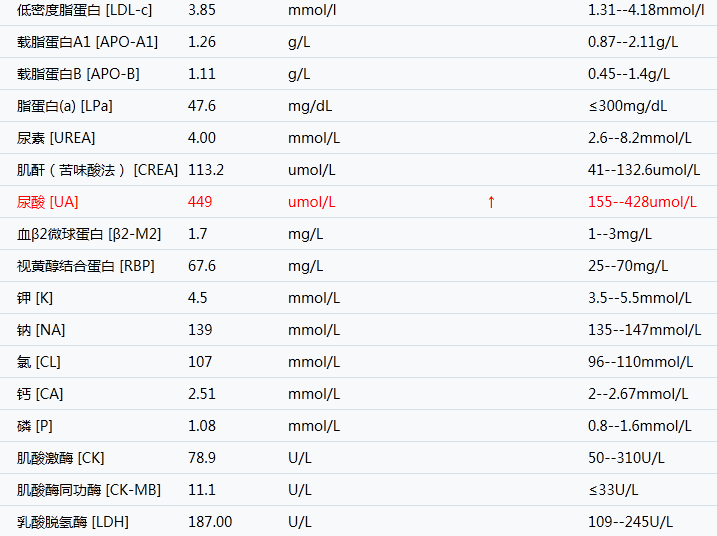Image resolution: width=717 pixels, height=536 pixels.
Task: Click the 肌酸酶同功酶 [CK-MB] test name
Action: [x=89, y=490]
